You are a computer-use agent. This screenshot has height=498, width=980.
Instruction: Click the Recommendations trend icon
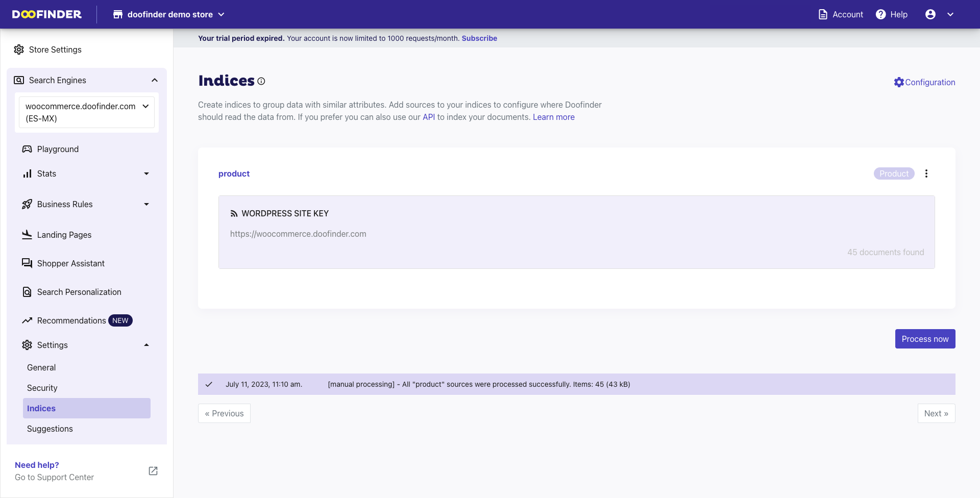pos(27,320)
